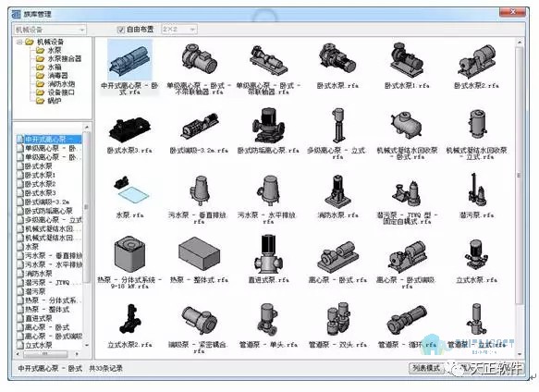Tick the checkbox beside 卧式水泵3 in list
The width and height of the screenshot is (539, 392).
click(20, 193)
